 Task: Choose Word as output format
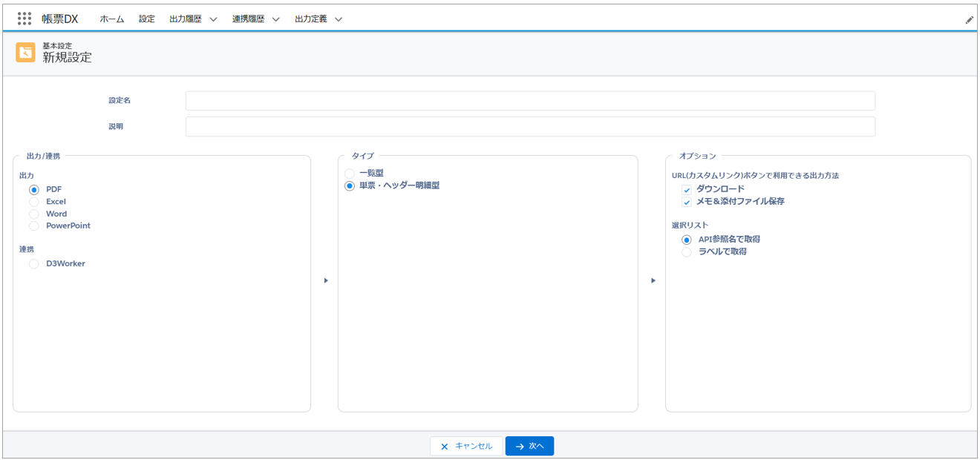tap(34, 214)
